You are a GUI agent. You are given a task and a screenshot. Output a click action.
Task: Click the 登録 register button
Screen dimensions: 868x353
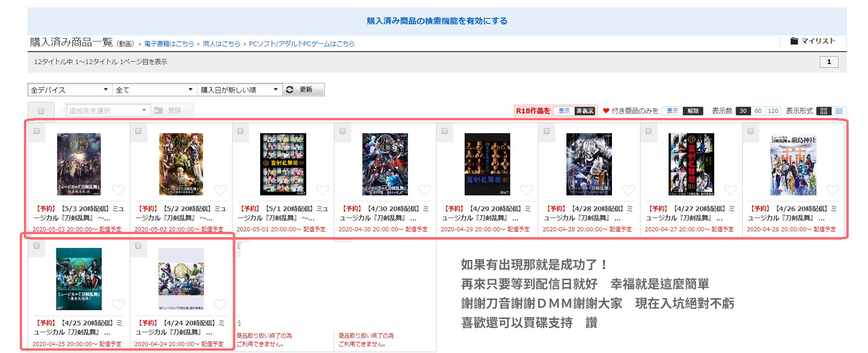[171, 111]
